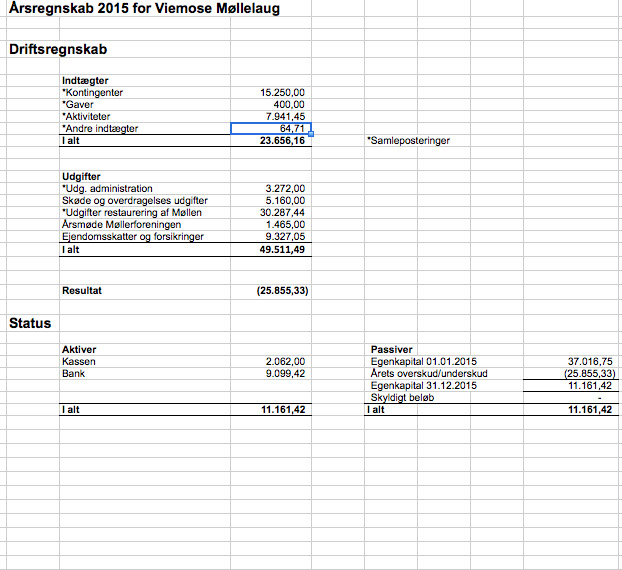Screen dimensions: 622x570
Task: Click the 'Passiver' header cell
Action: (x=392, y=349)
